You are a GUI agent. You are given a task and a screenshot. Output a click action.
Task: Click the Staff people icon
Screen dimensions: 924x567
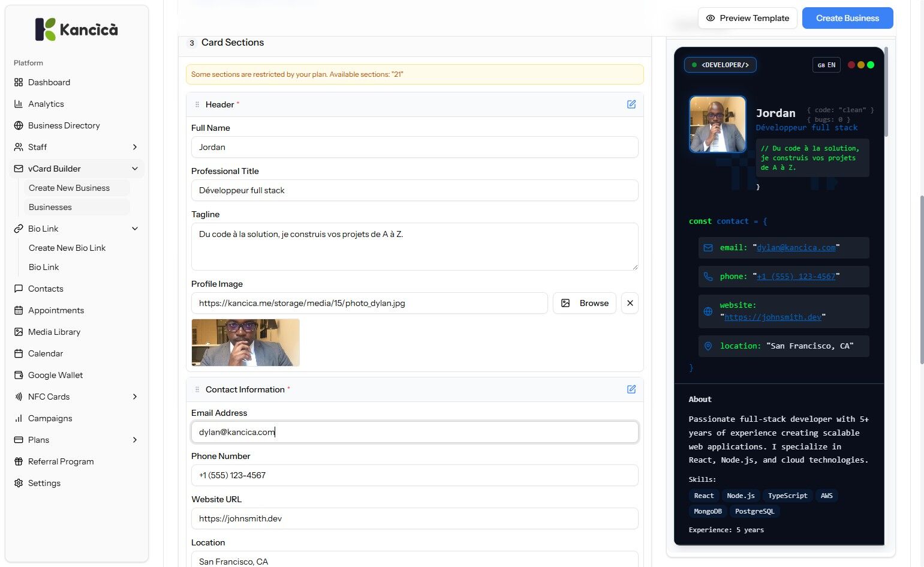(x=19, y=147)
